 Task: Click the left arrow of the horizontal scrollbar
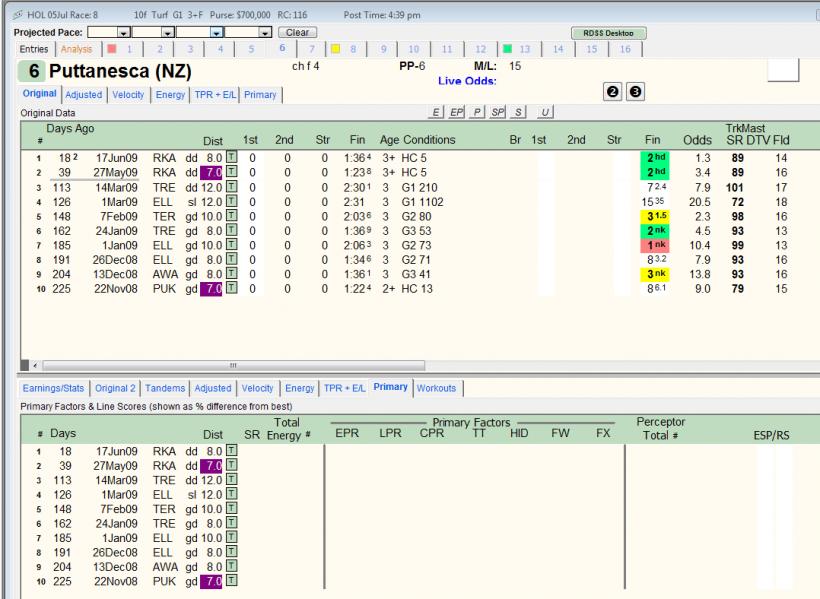pos(35,365)
